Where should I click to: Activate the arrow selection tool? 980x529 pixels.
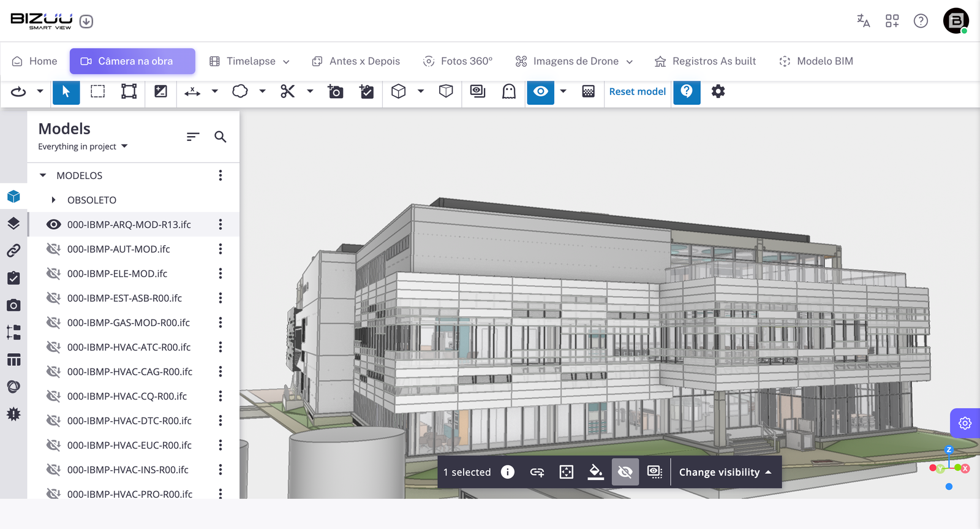[66, 92]
